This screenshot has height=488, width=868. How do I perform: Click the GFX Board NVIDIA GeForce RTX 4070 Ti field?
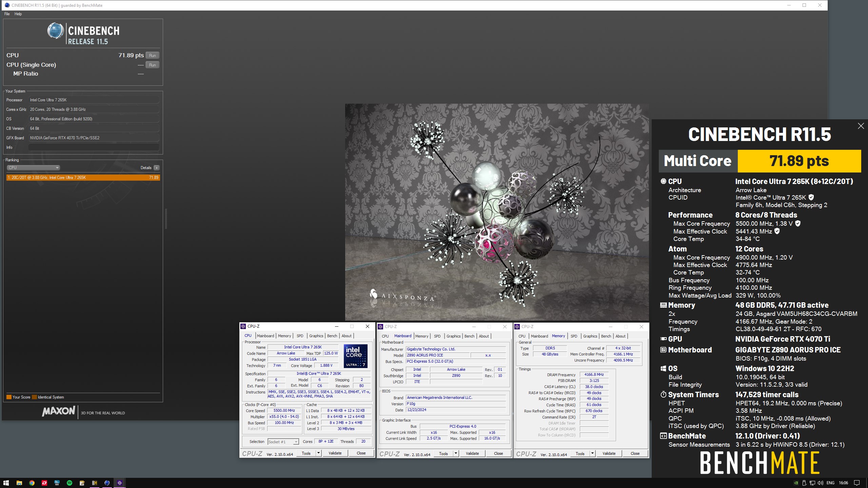coord(94,138)
